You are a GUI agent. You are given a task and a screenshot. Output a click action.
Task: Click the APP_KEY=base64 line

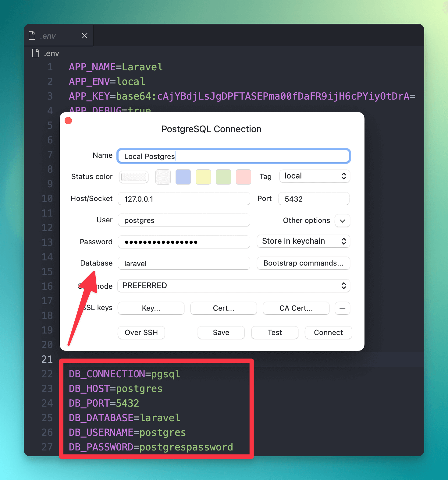(x=242, y=96)
